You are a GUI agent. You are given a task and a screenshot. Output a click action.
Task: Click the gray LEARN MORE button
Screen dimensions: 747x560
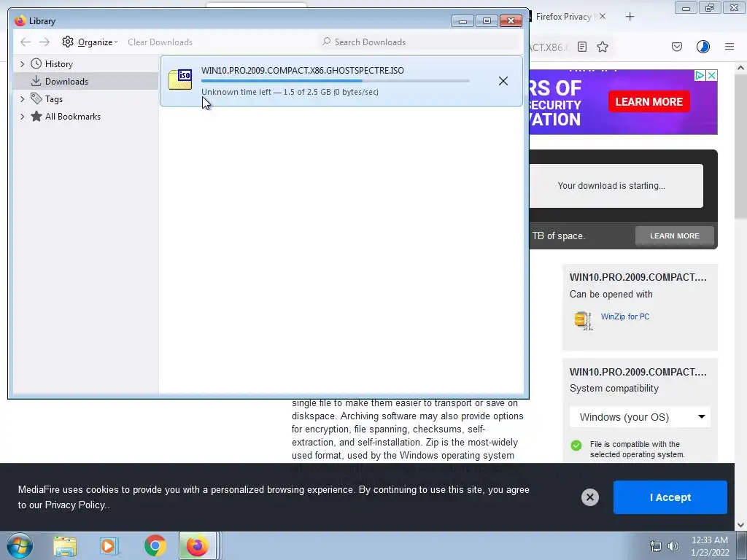coord(675,236)
